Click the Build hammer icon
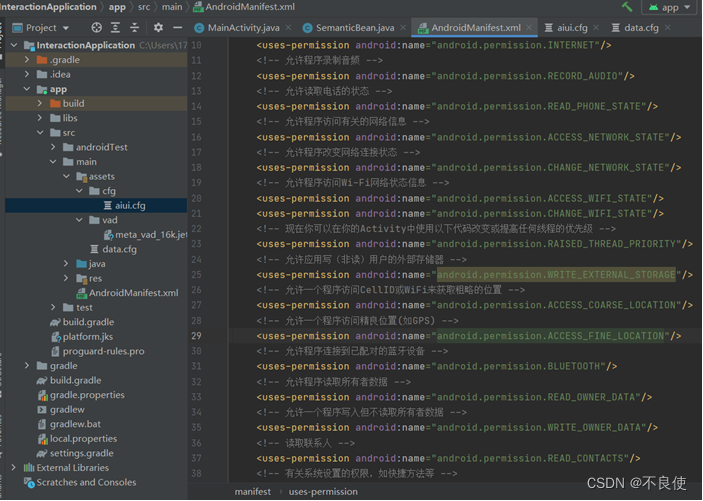 click(x=627, y=7)
